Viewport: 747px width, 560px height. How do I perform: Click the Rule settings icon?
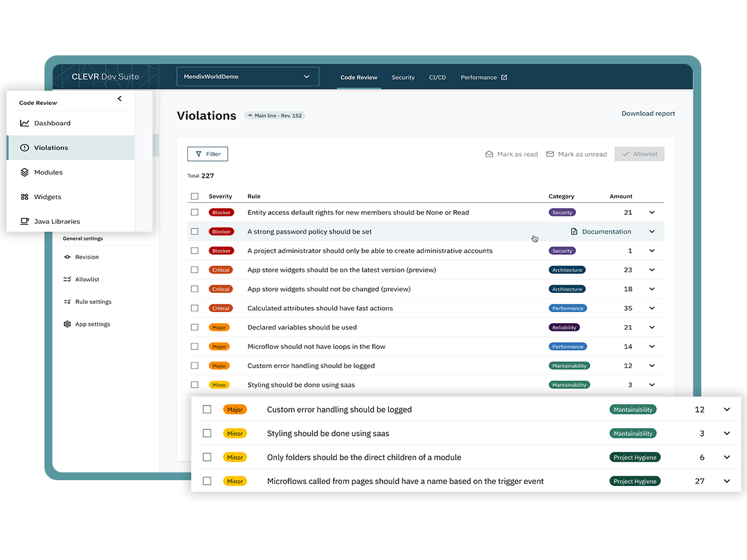pos(67,302)
